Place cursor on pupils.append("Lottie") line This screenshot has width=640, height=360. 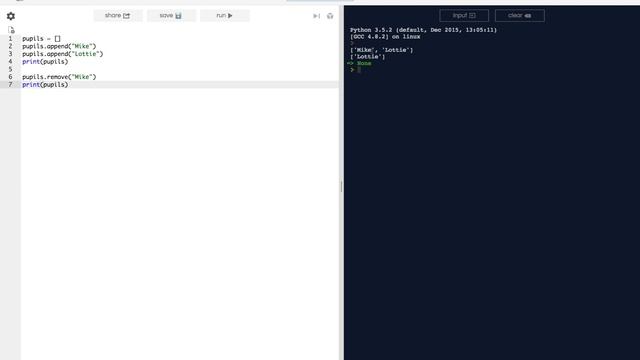coord(63,54)
